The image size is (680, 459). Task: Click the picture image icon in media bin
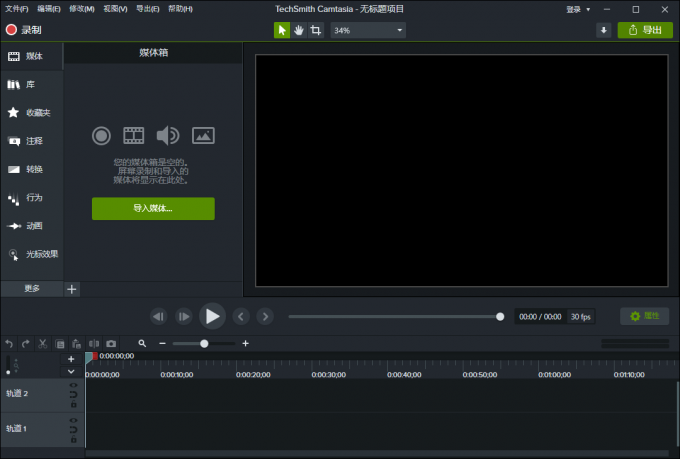click(x=203, y=136)
